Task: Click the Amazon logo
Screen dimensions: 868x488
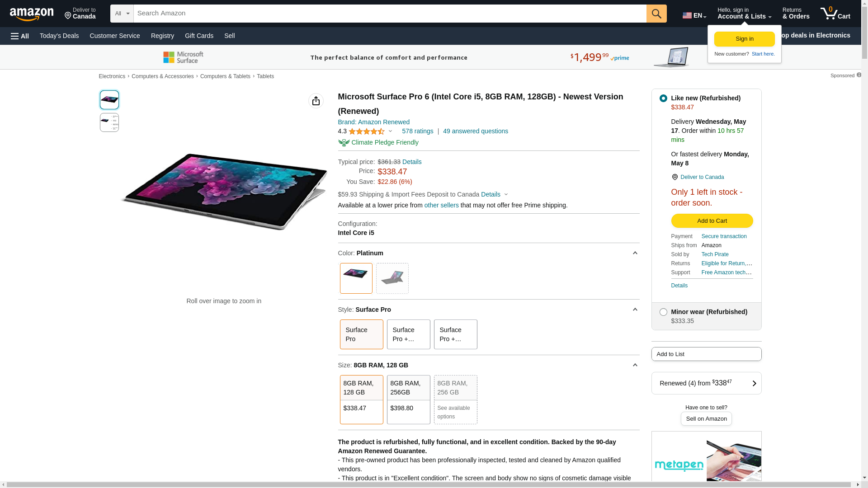Action: click(x=32, y=14)
